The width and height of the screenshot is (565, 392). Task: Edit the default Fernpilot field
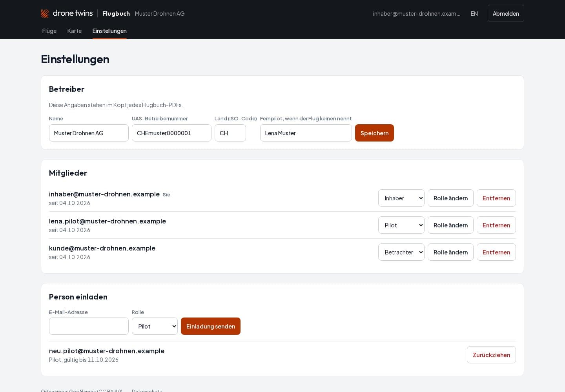306,133
